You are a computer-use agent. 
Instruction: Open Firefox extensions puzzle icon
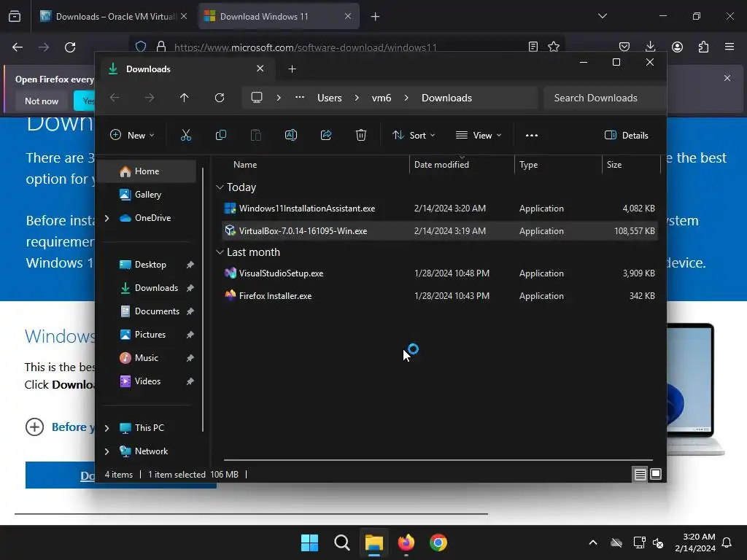[x=703, y=47]
